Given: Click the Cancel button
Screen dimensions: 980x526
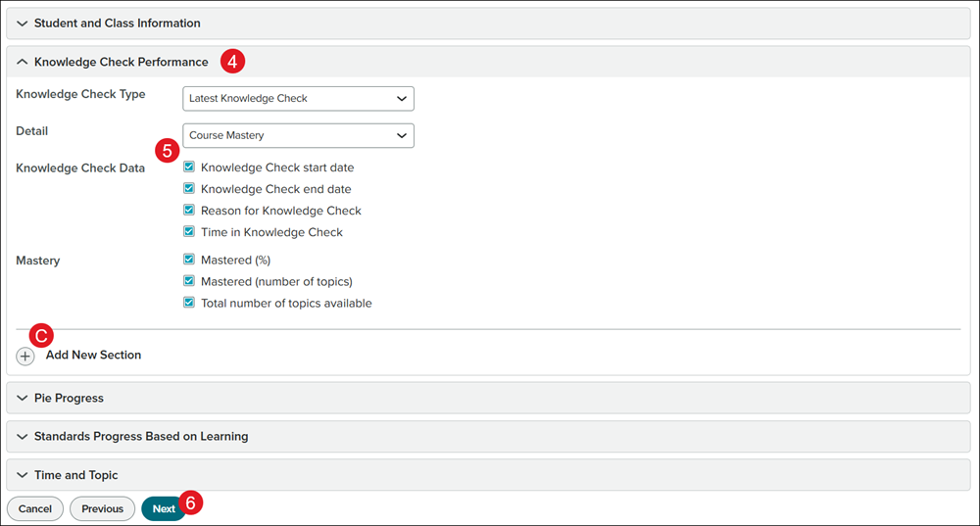Looking at the screenshot, I should click(x=35, y=508).
